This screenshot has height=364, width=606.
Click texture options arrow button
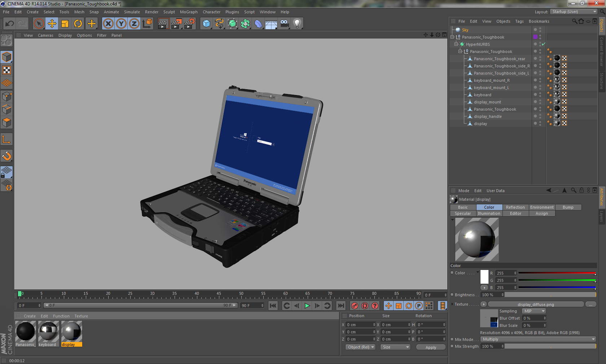484,304
